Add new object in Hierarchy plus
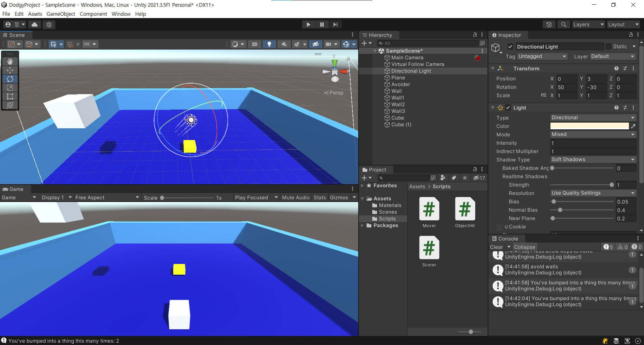This screenshot has width=644, height=345. (365, 43)
